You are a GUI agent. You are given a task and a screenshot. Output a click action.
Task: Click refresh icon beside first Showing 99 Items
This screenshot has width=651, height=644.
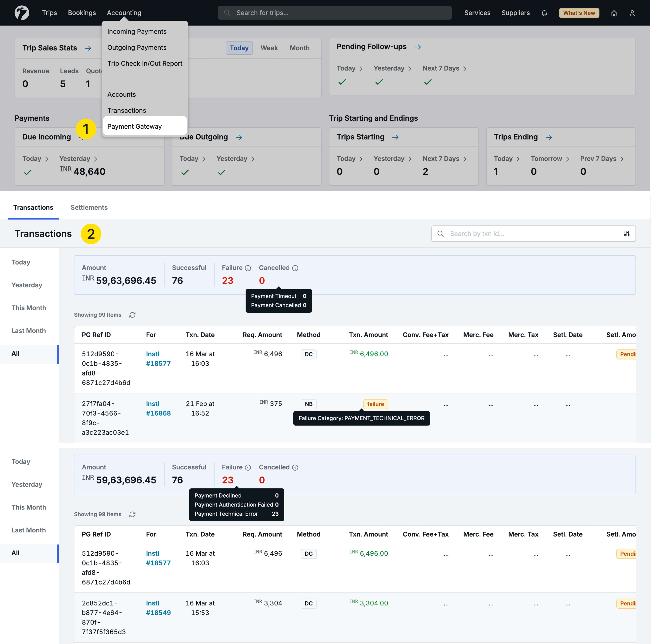click(x=132, y=315)
